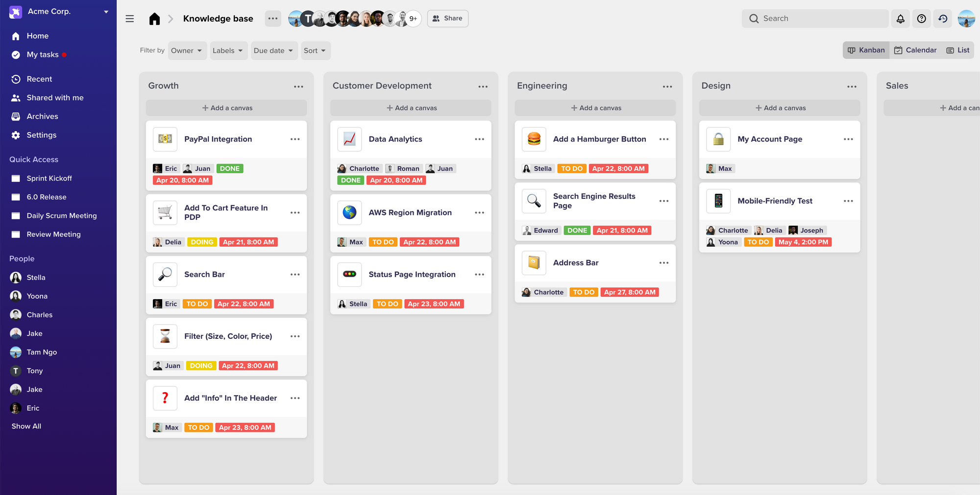Open the help question mark icon
Screen dimensions: 980x495
pyautogui.click(x=921, y=19)
